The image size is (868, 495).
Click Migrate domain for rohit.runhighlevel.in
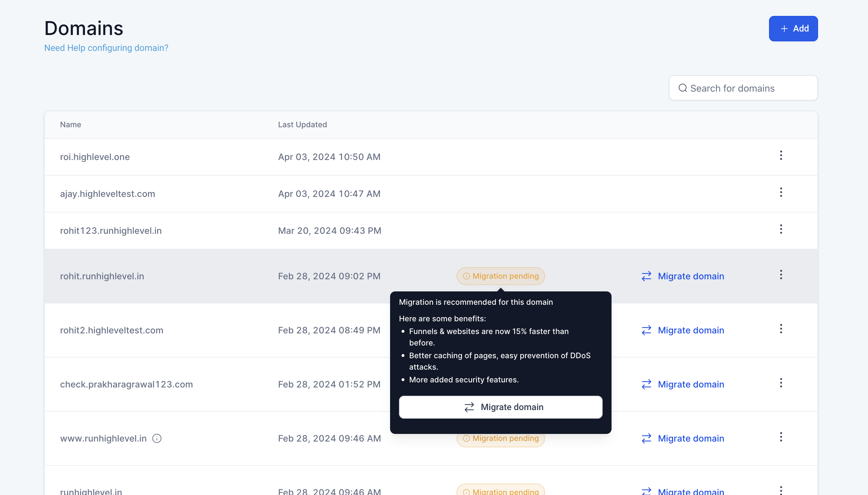point(683,276)
